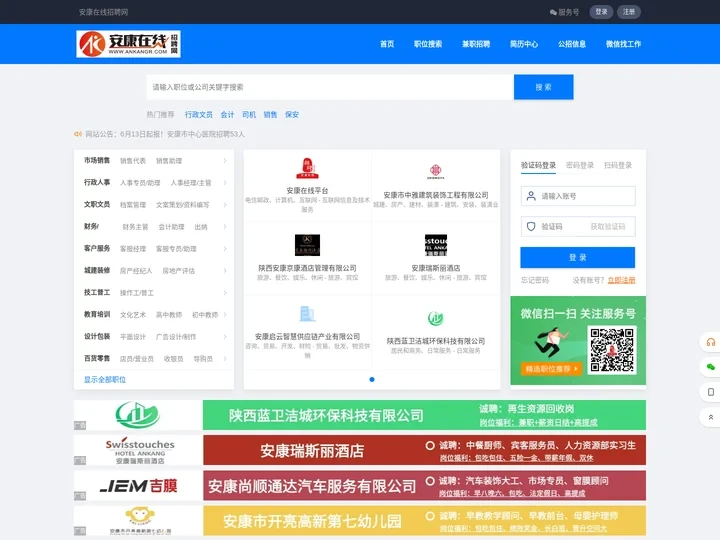This screenshot has height=540, width=720.
Task: Expand the 教育培训 category arrow
Action: coord(225,315)
